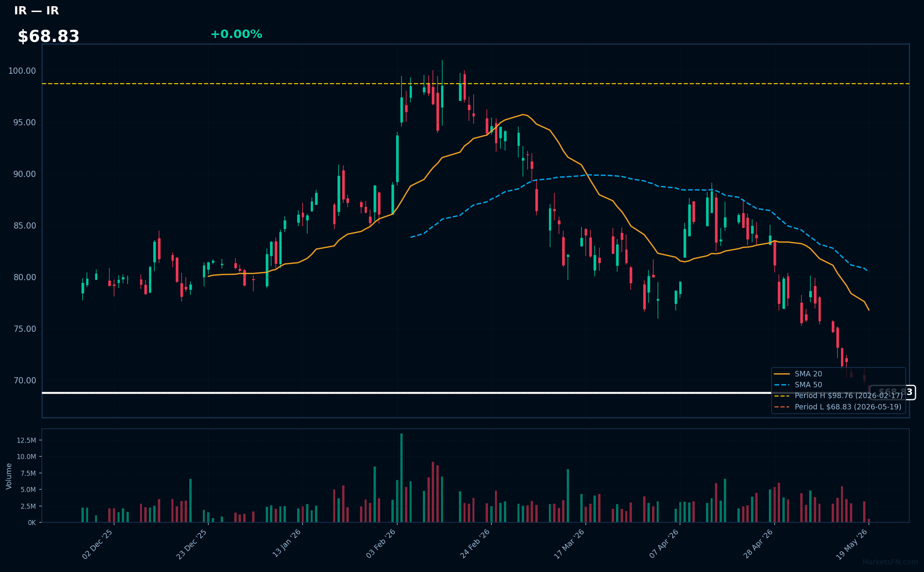This screenshot has width=924, height=572.
Task: Click the +0.00% change value
Action: tap(236, 34)
